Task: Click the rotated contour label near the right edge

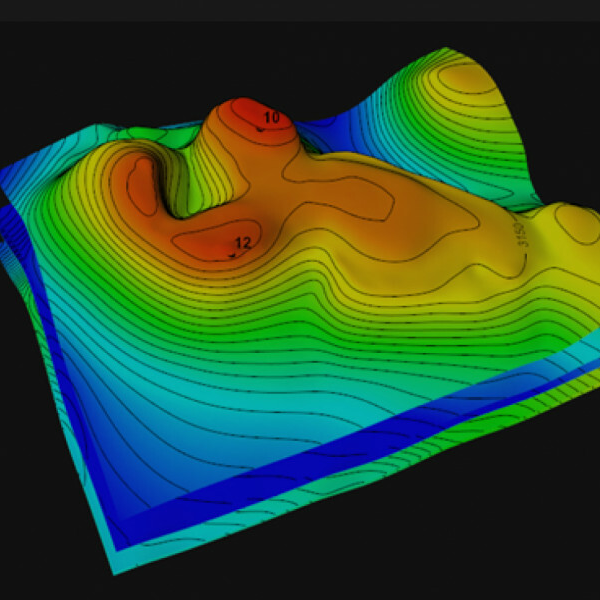Action: (520, 234)
